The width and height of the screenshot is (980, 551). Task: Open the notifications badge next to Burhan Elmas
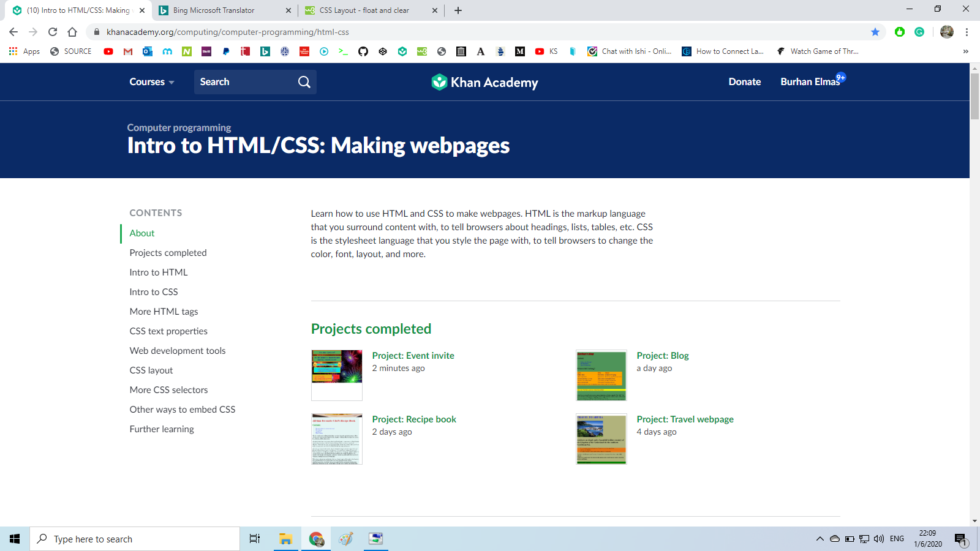click(x=841, y=77)
